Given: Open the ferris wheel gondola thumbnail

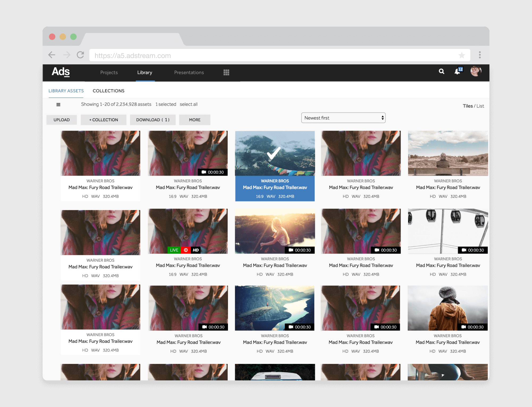Looking at the screenshot, I should tap(448, 231).
